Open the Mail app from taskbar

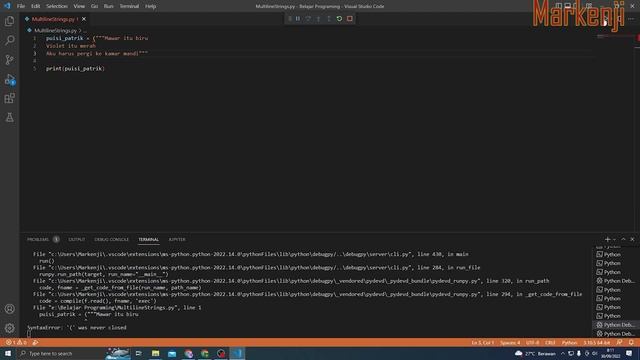(x=172, y=353)
